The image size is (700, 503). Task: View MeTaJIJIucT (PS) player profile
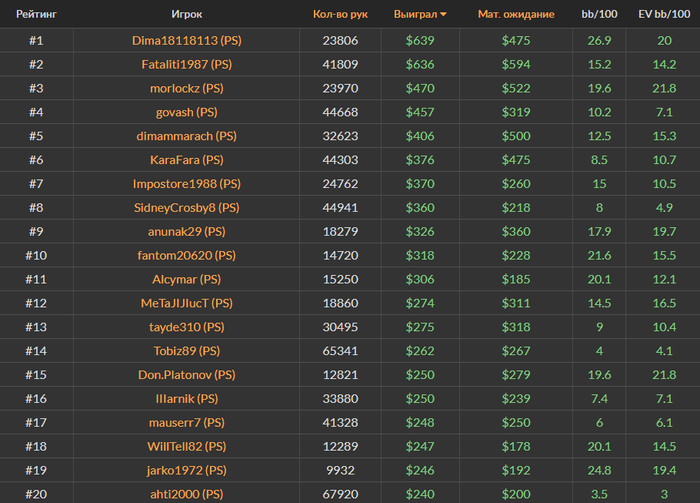tap(187, 303)
